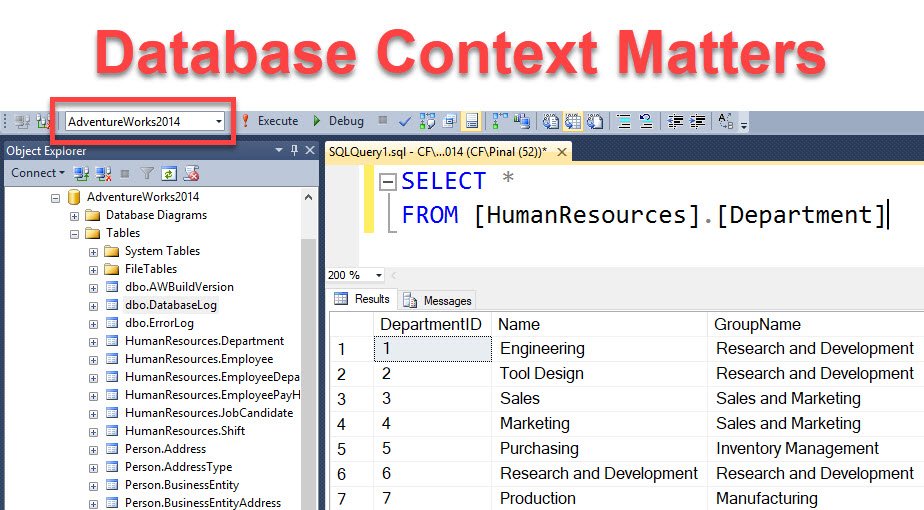The width and height of the screenshot is (924, 510).
Task: Display Estimated Execution Plan icon
Action: [427, 121]
